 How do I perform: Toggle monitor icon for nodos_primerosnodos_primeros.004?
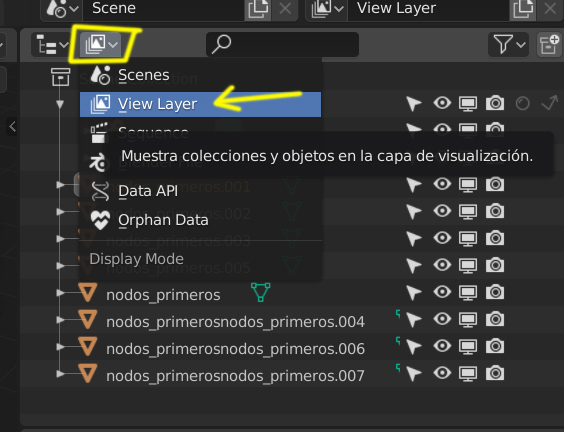[468, 320]
